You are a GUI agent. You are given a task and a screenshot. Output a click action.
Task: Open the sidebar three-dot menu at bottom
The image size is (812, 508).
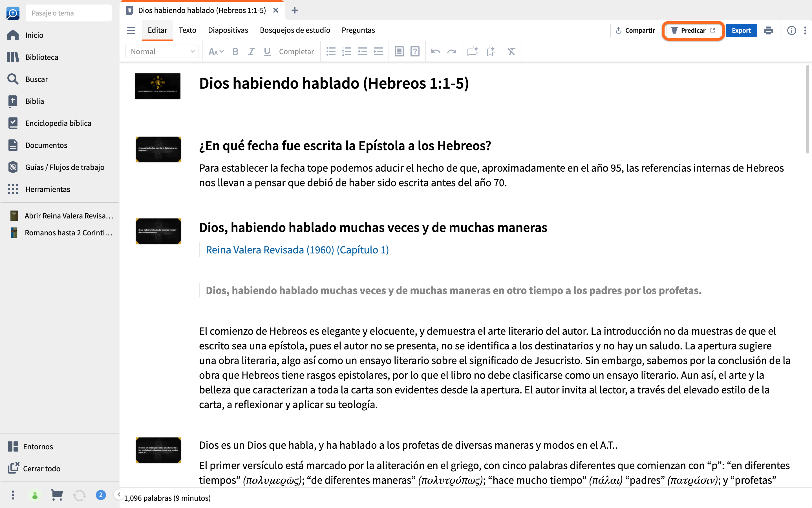click(x=13, y=495)
